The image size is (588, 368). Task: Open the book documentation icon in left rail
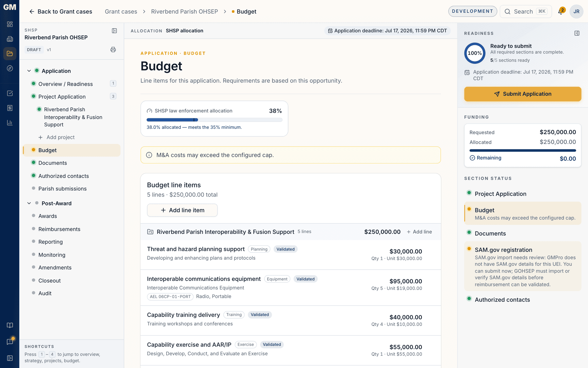click(x=10, y=325)
